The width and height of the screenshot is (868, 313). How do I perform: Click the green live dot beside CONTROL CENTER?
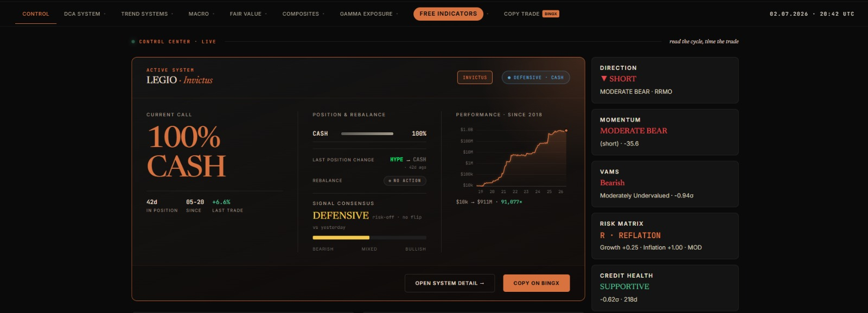(133, 42)
